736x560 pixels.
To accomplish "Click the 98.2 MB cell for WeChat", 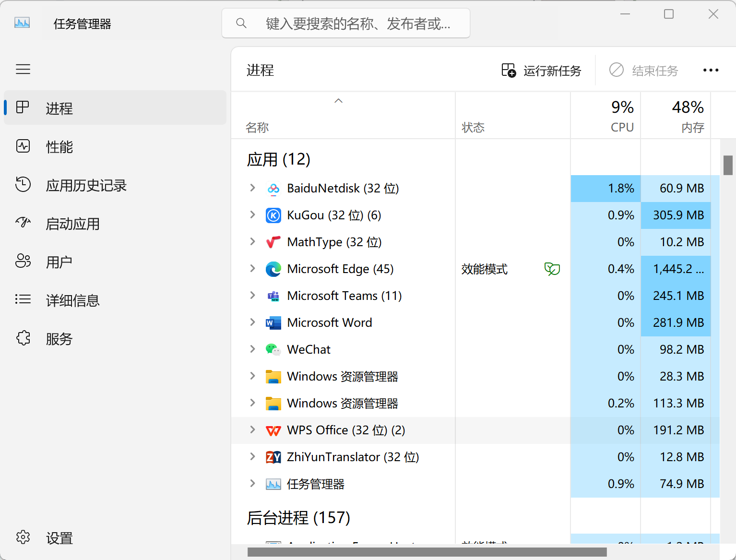I will click(x=676, y=350).
